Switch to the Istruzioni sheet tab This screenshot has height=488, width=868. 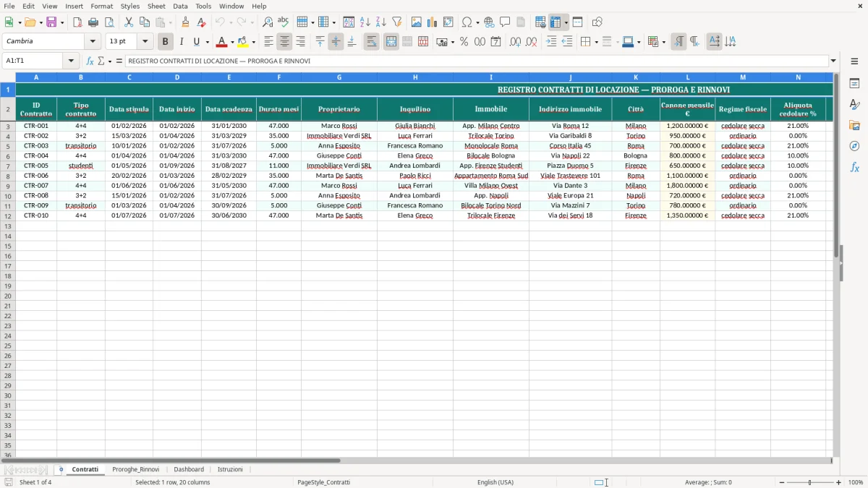pos(230,469)
